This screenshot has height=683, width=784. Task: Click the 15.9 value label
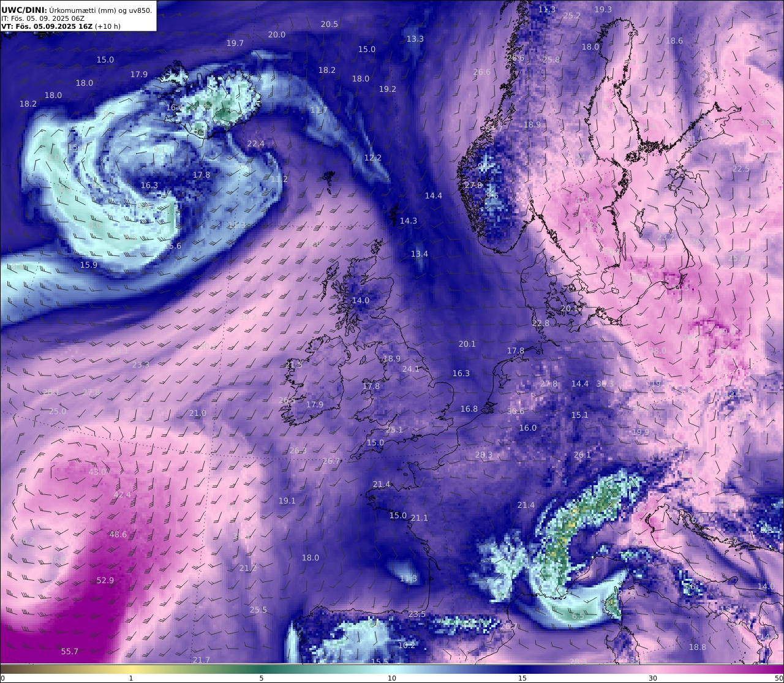click(89, 265)
